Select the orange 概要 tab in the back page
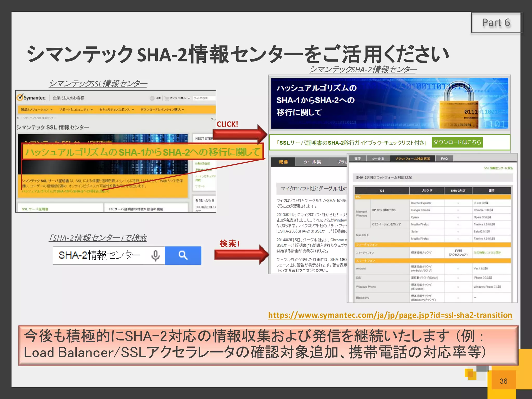This screenshot has height=399, width=532. (283, 162)
